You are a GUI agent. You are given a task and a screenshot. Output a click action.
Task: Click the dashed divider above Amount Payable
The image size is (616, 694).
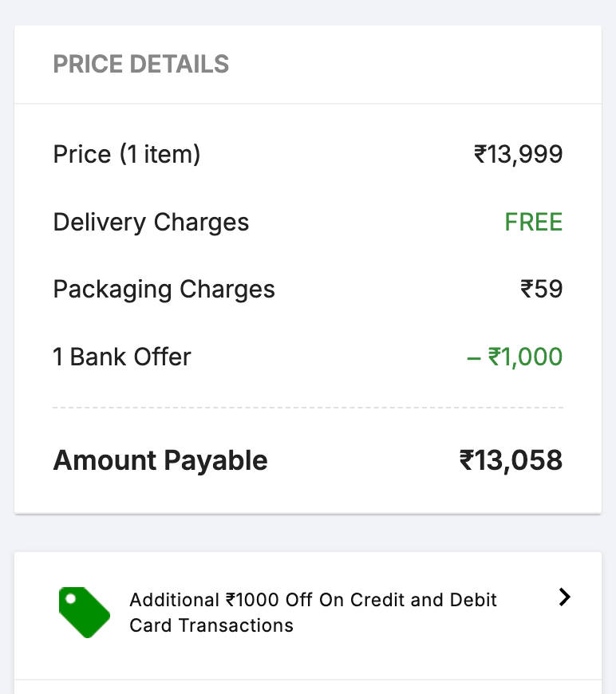pyautogui.click(x=308, y=408)
